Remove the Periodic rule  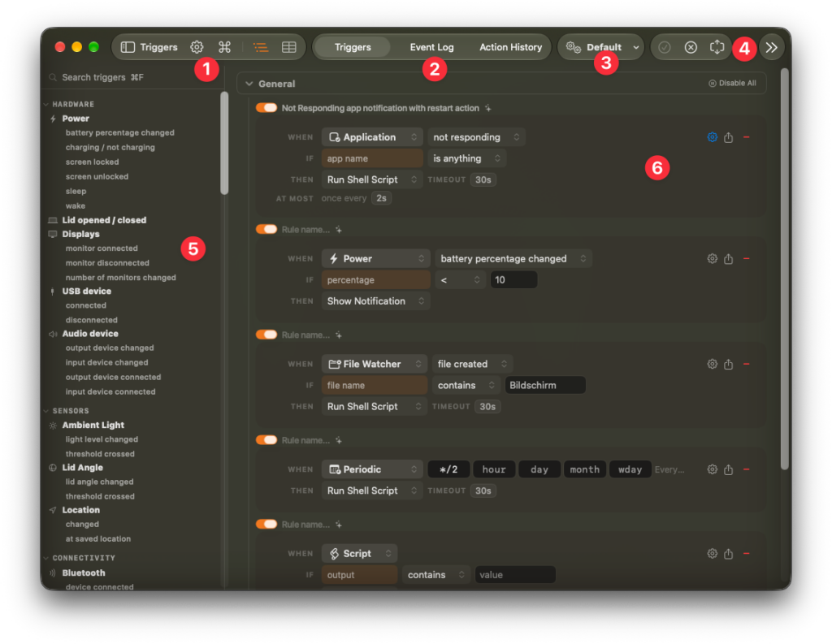click(746, 469)
